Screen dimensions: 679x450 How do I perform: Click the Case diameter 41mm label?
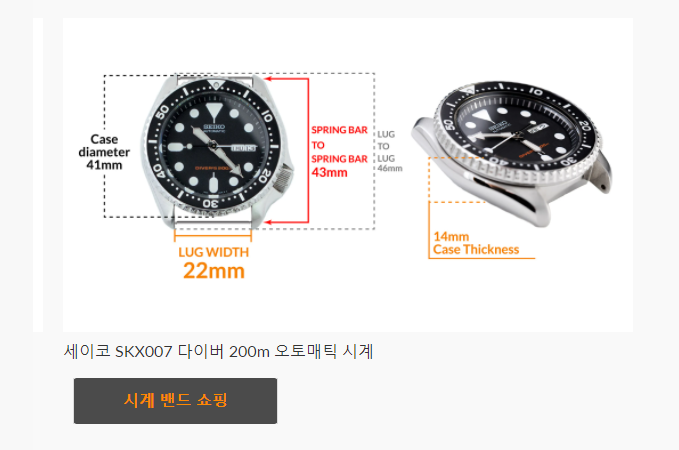pyautogui.click(x=104, y=152)
